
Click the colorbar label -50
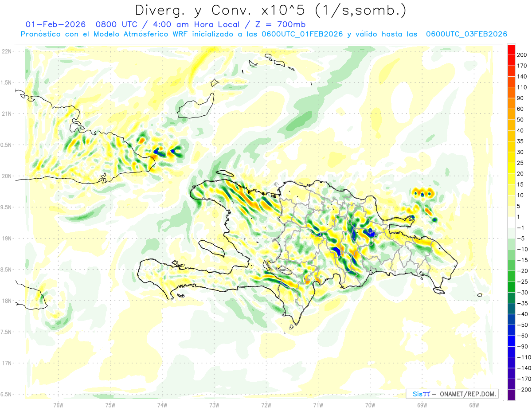(x=523, y=325)
